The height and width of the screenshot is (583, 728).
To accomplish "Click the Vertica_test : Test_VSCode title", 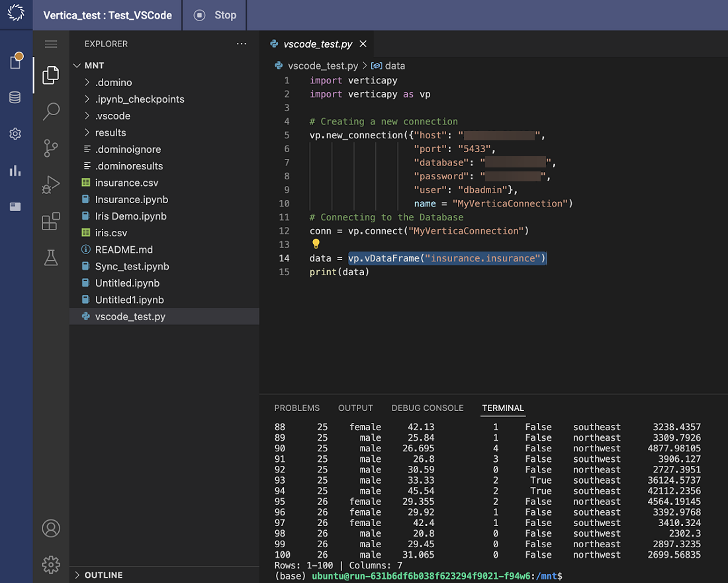I will (x=108, y=15).
